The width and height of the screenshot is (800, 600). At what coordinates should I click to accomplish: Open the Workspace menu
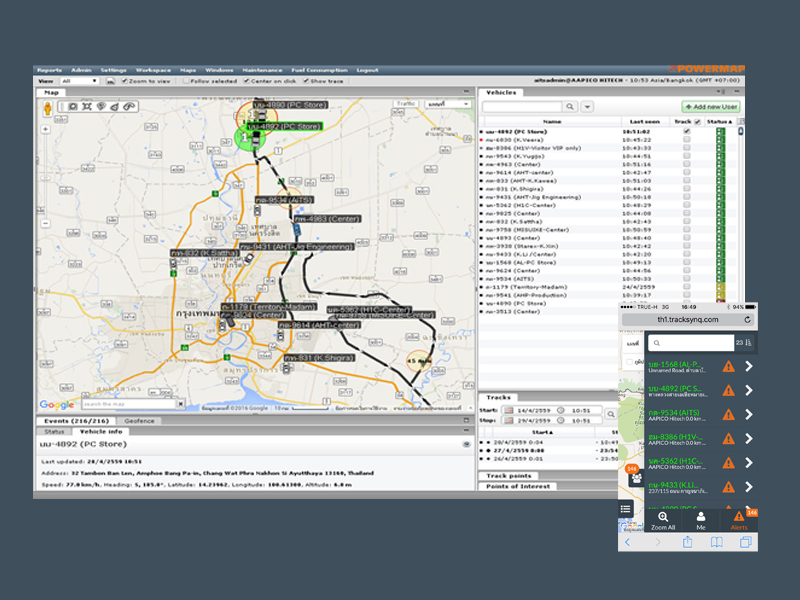tap(153, 70)
